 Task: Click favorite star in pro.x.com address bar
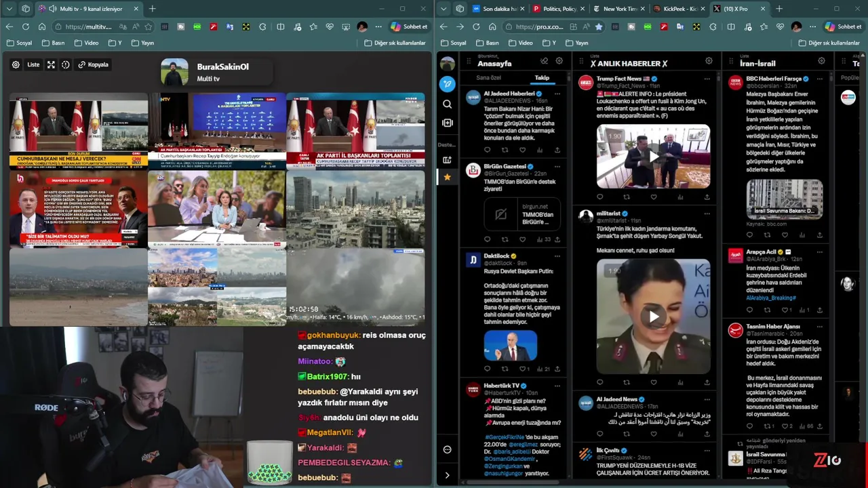click(x=598, y=26)
